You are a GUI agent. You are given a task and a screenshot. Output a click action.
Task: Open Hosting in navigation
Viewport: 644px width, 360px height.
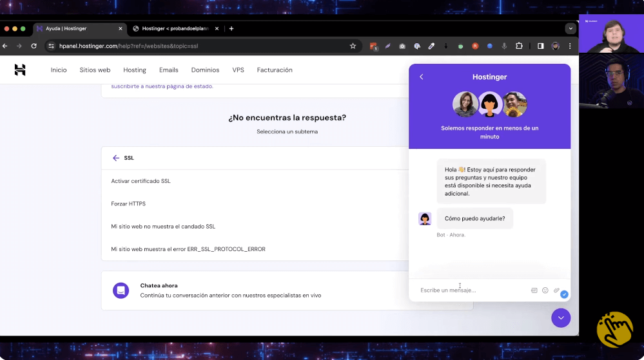135,70
